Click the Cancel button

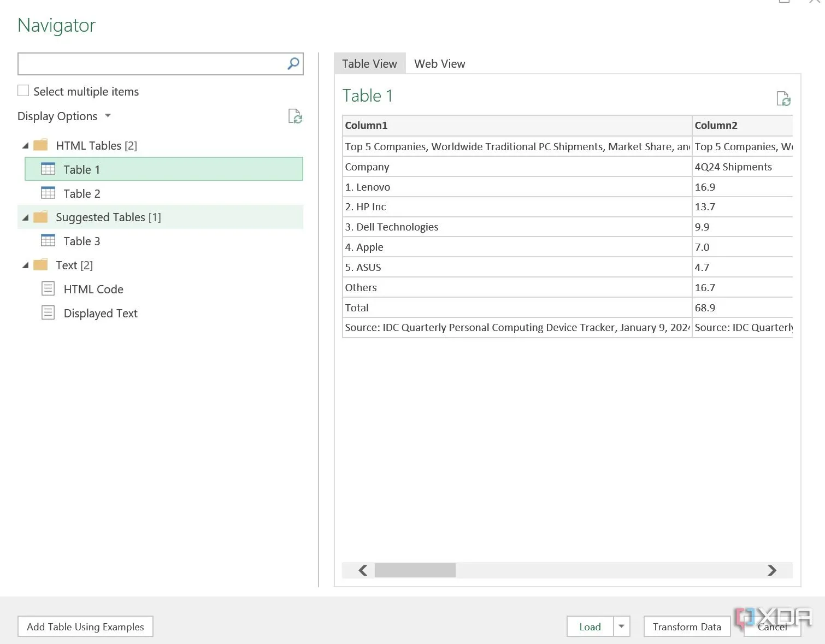point(772,627)
